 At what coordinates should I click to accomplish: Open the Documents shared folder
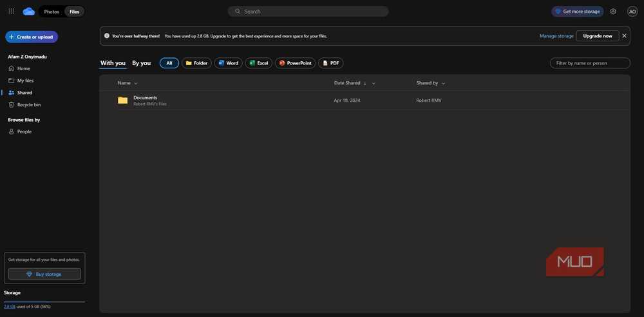(145, 98)
